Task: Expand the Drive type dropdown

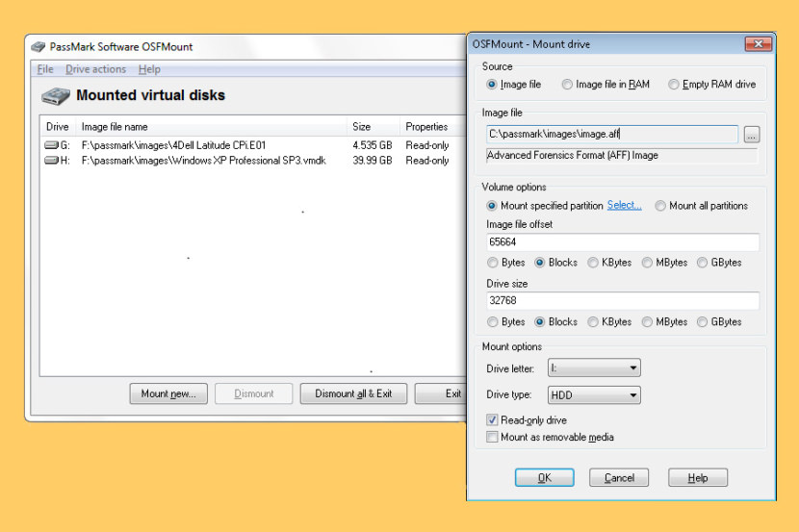Action: point(593,394)
